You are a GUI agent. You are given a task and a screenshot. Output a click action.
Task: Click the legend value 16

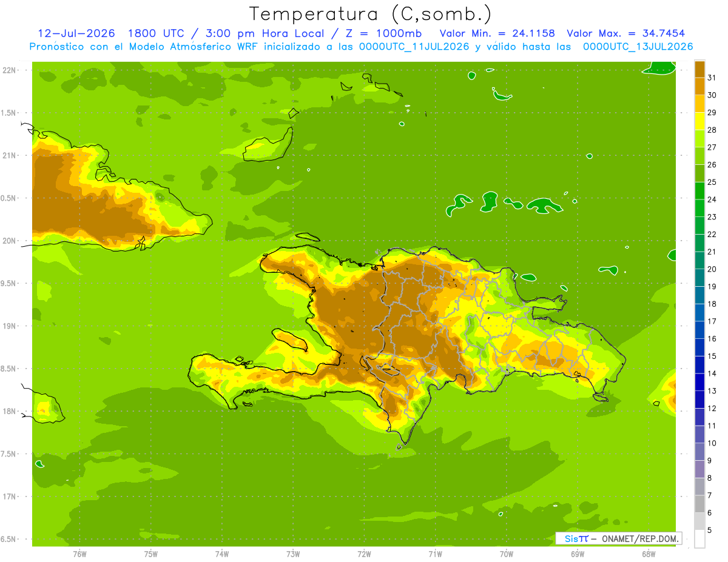712,339
